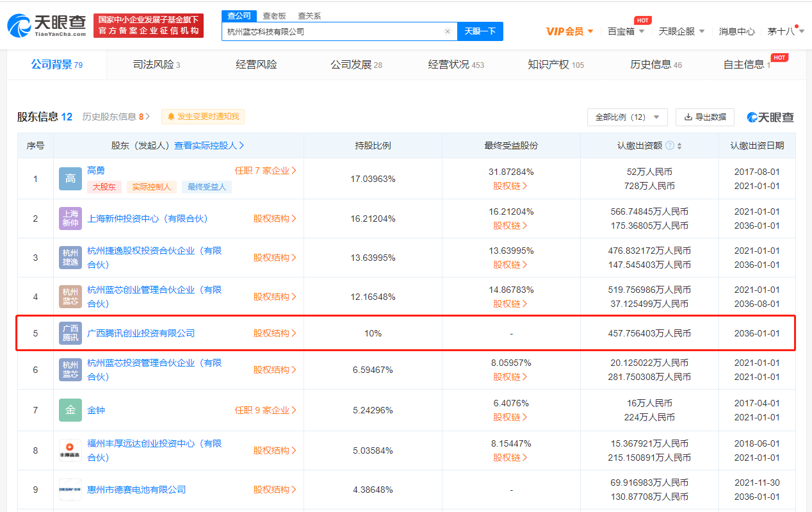Click the 实际控制人 tag
Screen dimensions: 812x512
click(x=151, y=187)
